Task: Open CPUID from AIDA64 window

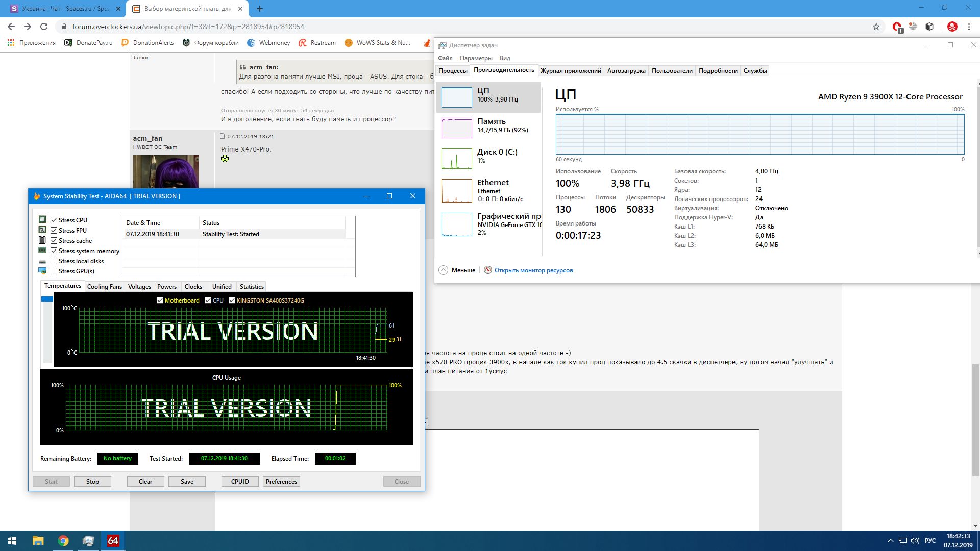Action: tap(240, 482)
